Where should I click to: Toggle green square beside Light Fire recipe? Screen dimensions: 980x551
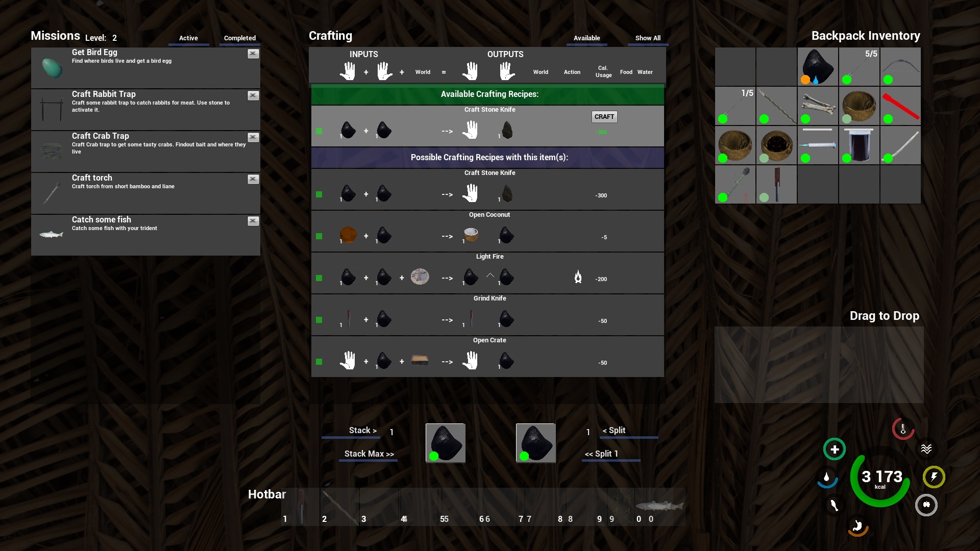pos(319,278)
